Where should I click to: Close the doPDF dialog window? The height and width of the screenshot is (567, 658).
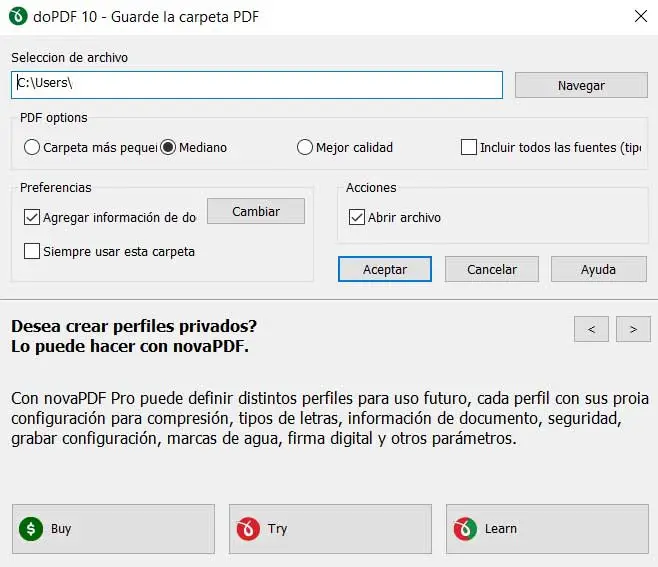point(640,17)
